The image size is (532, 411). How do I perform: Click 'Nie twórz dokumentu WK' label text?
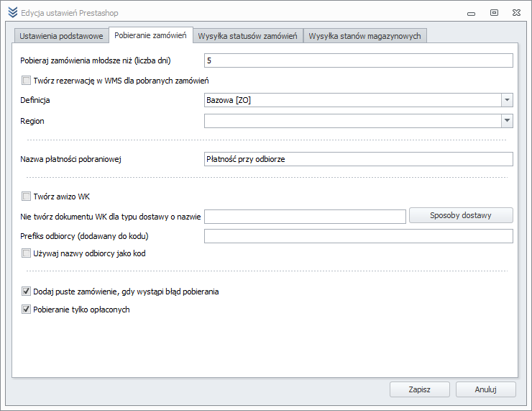pos(110,217)
